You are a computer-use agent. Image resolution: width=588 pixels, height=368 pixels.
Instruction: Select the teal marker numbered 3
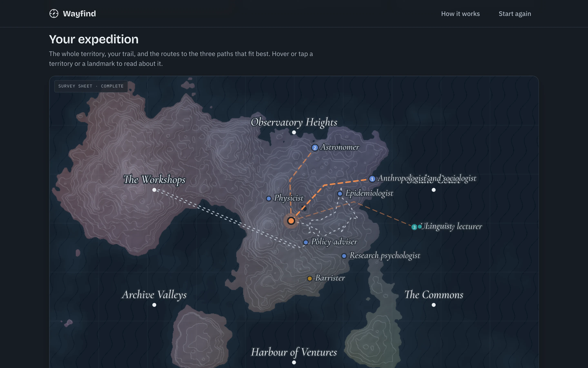[x=414, y=227]
